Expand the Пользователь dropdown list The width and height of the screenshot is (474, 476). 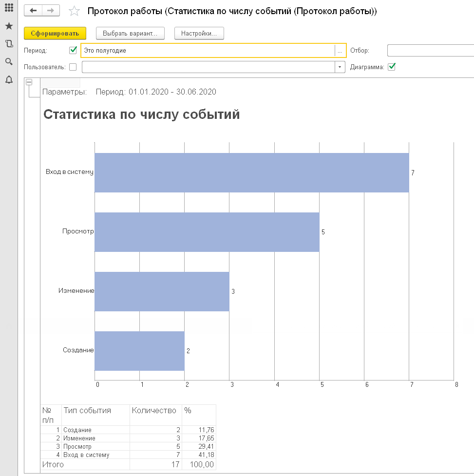pyautogui.click(x=340, y=67)
